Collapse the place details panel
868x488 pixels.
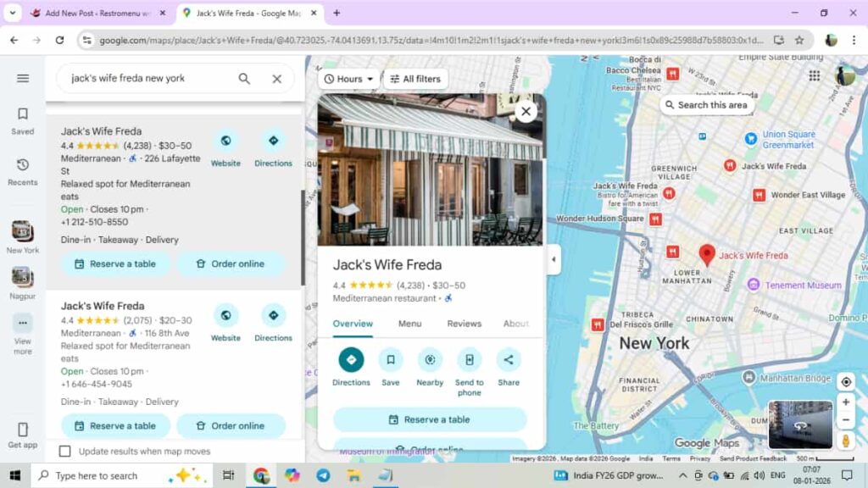point(554,260)
